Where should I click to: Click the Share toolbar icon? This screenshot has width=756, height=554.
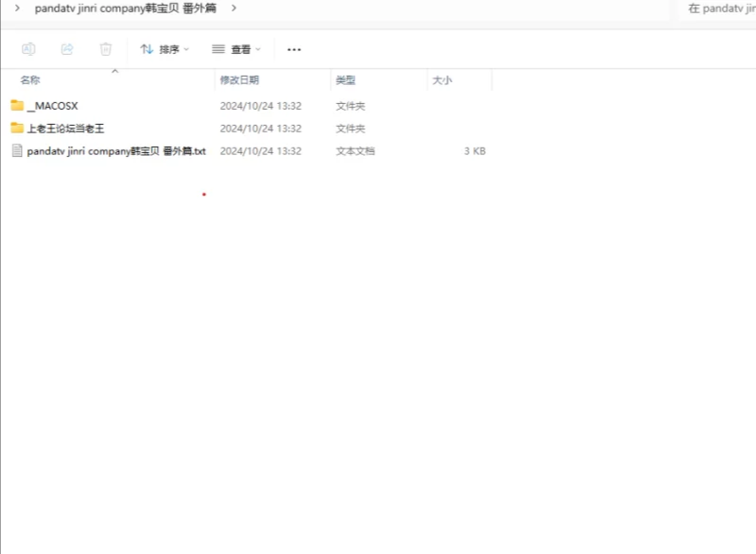click(67, 49)
